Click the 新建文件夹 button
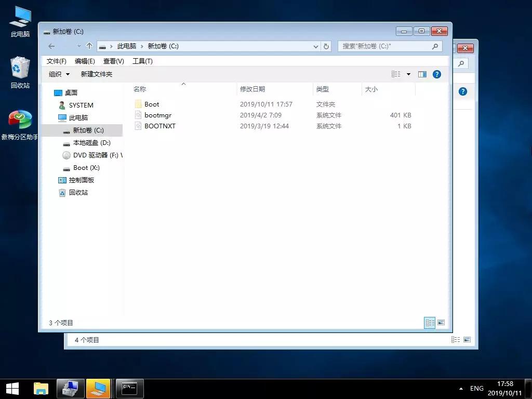The height and width of the screenshot is (399, 532). (x=97, y=74)
